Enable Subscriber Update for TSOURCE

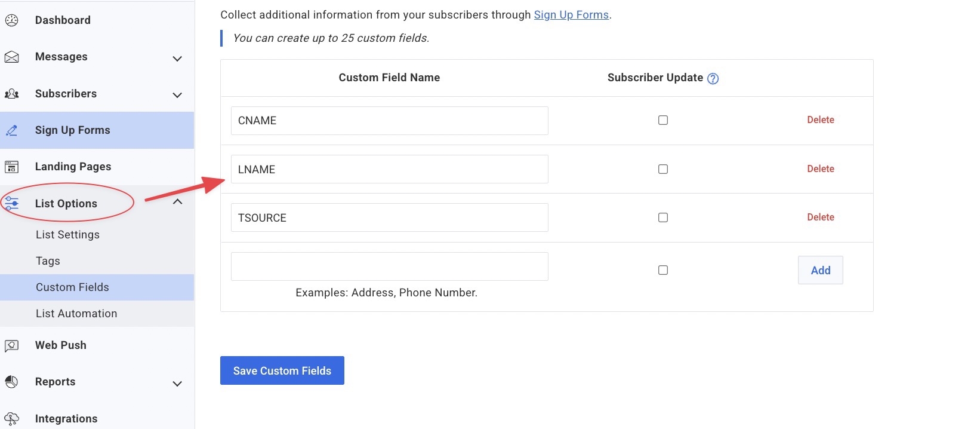tap(663, 217)
